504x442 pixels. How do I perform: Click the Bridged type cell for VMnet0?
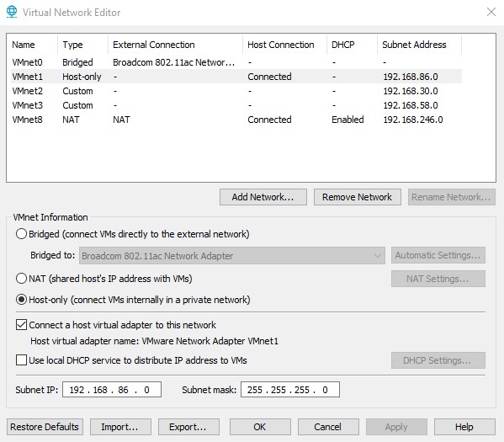coord(77,62)
